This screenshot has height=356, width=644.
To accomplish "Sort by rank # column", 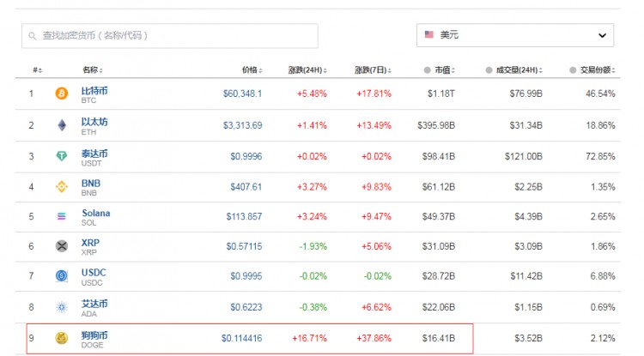I will (x=37, y=70).
